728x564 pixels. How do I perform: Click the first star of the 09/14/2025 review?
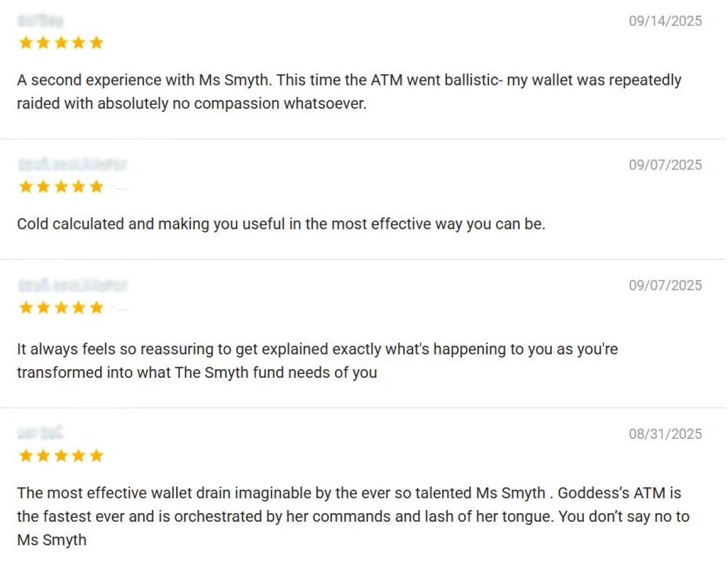coord(26,42)
